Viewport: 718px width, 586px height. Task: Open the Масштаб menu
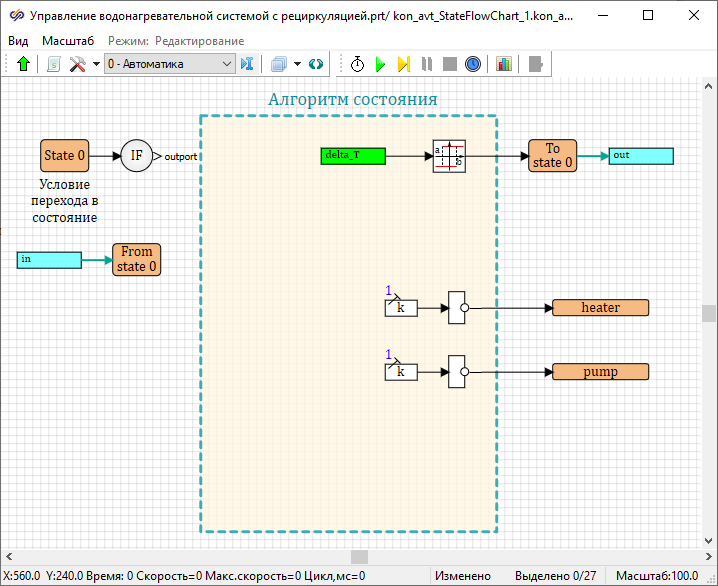click(68, 41)
